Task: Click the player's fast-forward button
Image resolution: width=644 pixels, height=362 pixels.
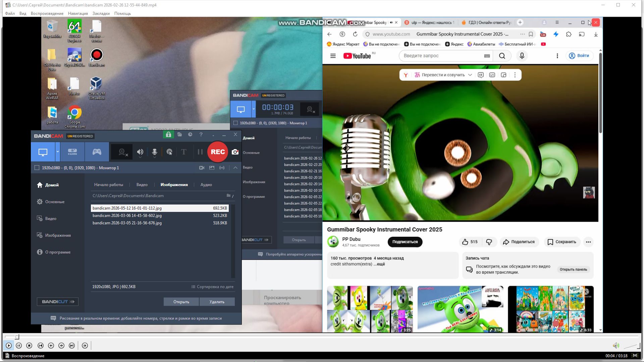Action: [x=61, y=346]
